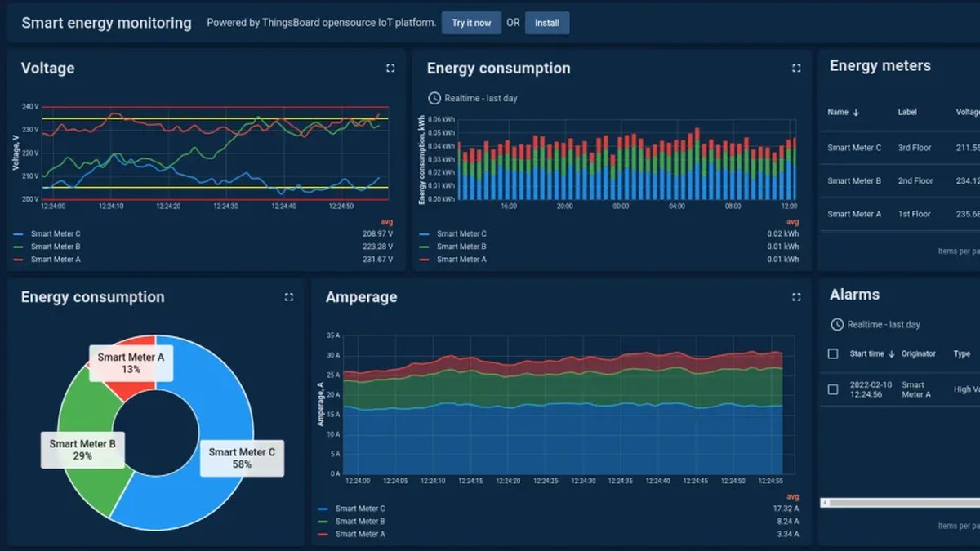Click the Alarms horizontal scrollbar left arrow
Viewport: 980px width, 551px height.
pyautogui.click(x=824, y=503)
